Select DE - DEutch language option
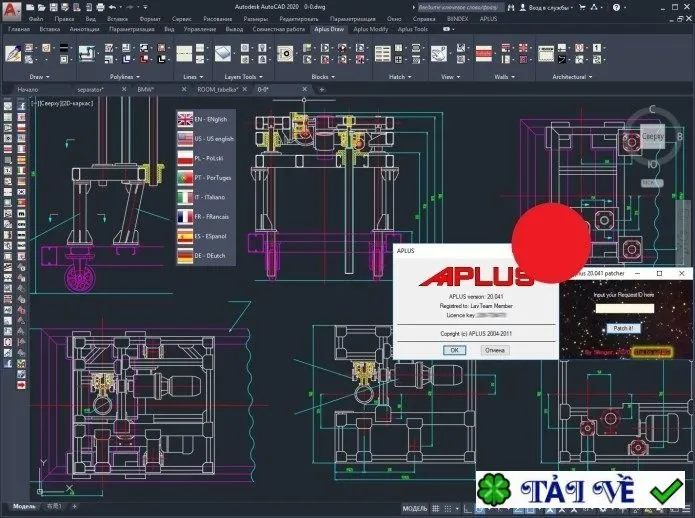The image size is (695, 518). pos(206,256)
